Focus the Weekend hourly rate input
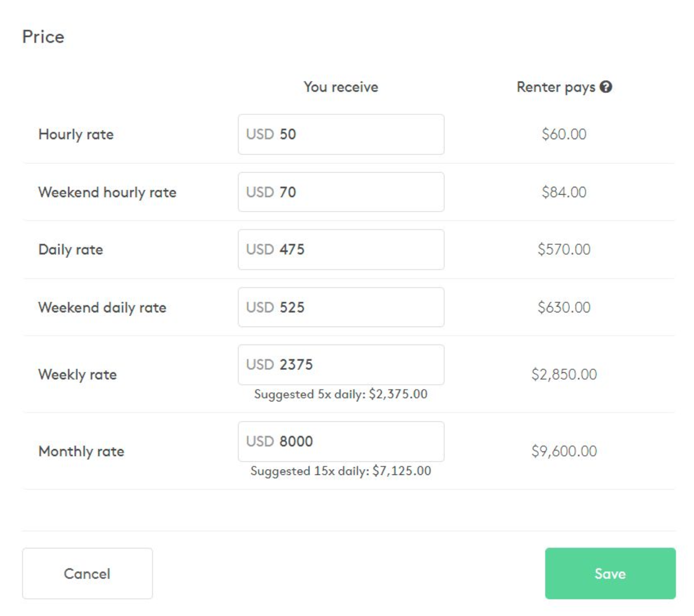Screen dimensions: 694x616 [x=341, y=192]
